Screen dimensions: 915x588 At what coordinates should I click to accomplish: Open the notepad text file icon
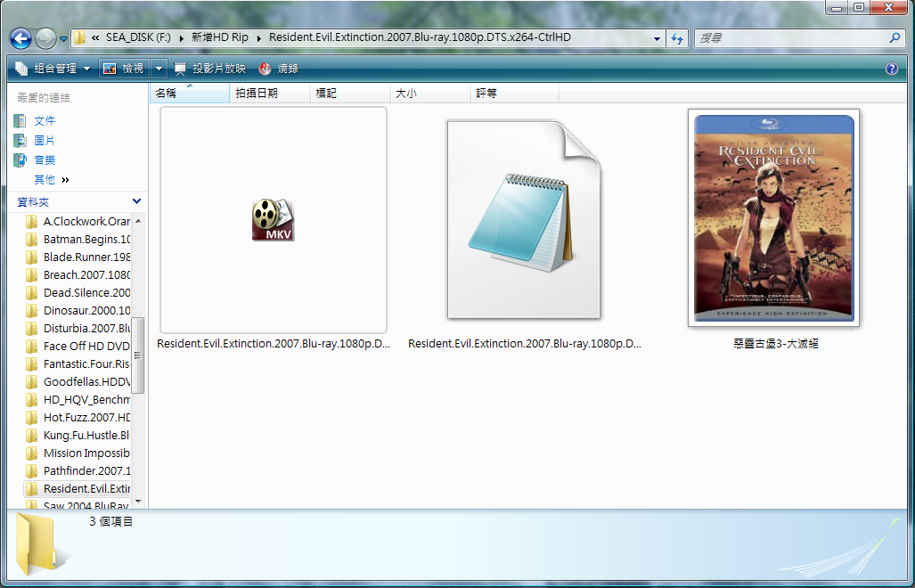pos(524,220)
